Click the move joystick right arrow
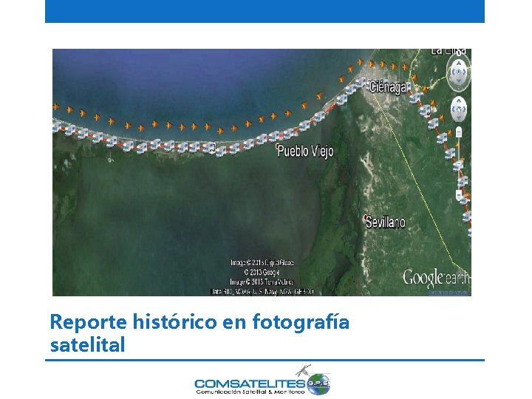Viewport: 532px width, 399px height. 465,109
